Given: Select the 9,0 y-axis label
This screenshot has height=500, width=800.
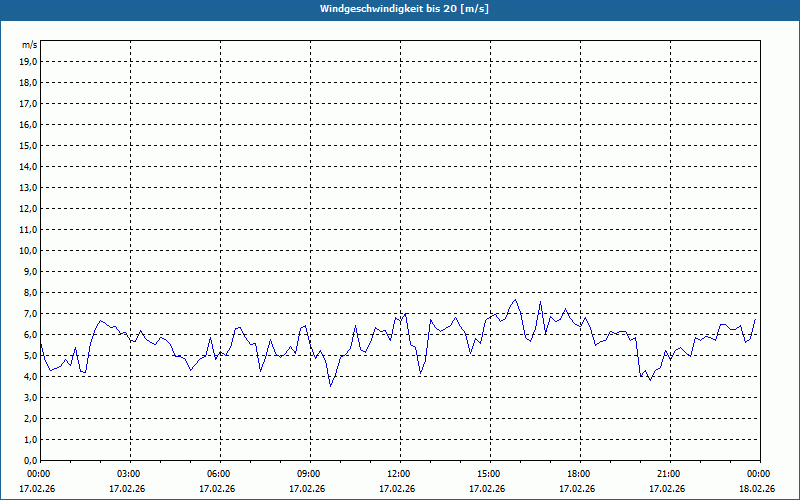Looking at the screenshot, I should 31,271.
